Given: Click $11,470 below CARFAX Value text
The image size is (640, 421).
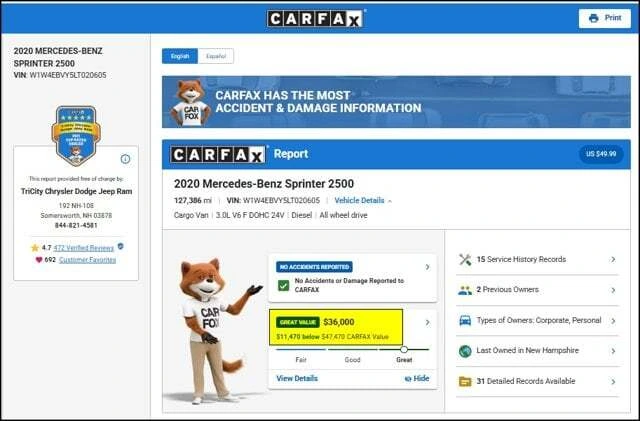Looking at the screenshot, I should tap(332, 337).
